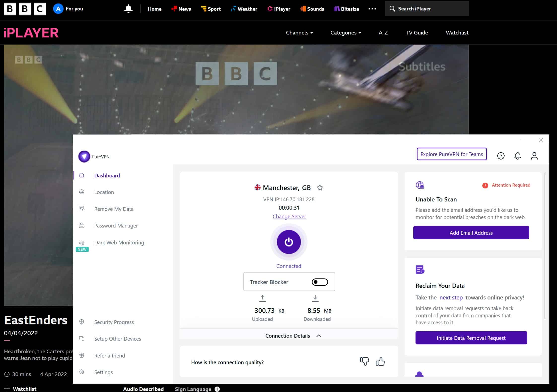Click the PureVPN logo icon
The width and height of the screenshot is (557, 392).
[x=84, y=157]
